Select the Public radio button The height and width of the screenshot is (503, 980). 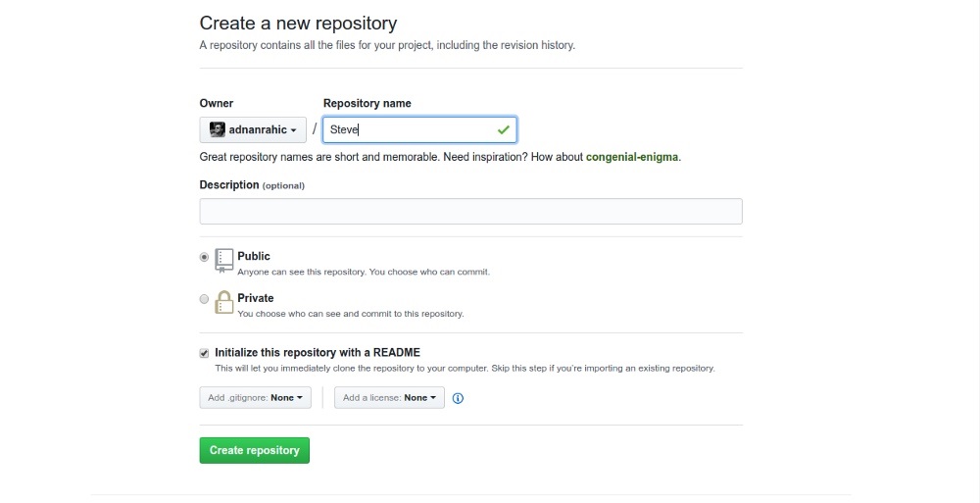pos(204,257)
